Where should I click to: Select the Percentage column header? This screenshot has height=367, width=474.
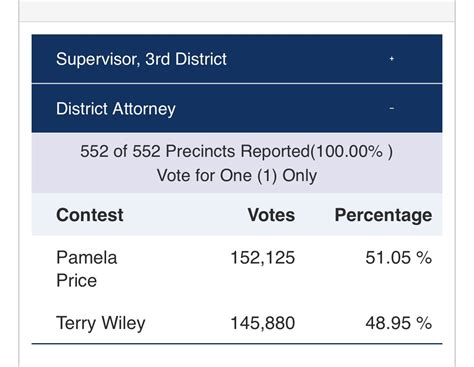click(x=383, y=216)
